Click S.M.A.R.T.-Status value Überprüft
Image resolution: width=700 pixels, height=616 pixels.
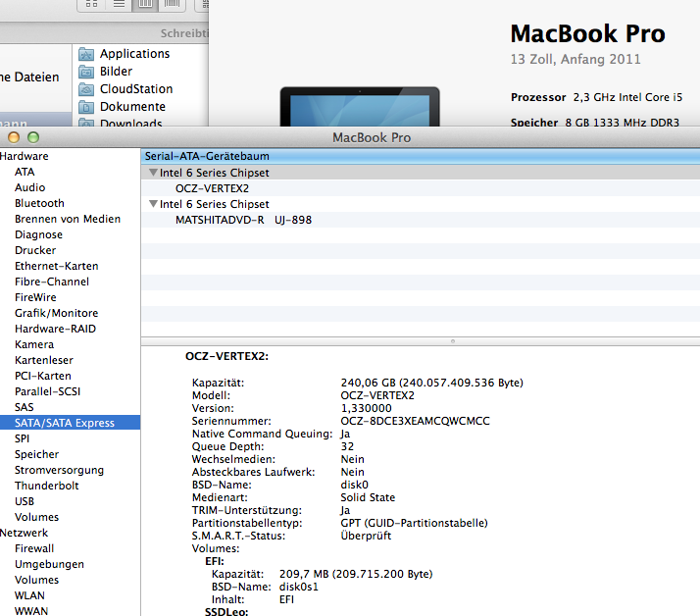(x=366, y=536)
